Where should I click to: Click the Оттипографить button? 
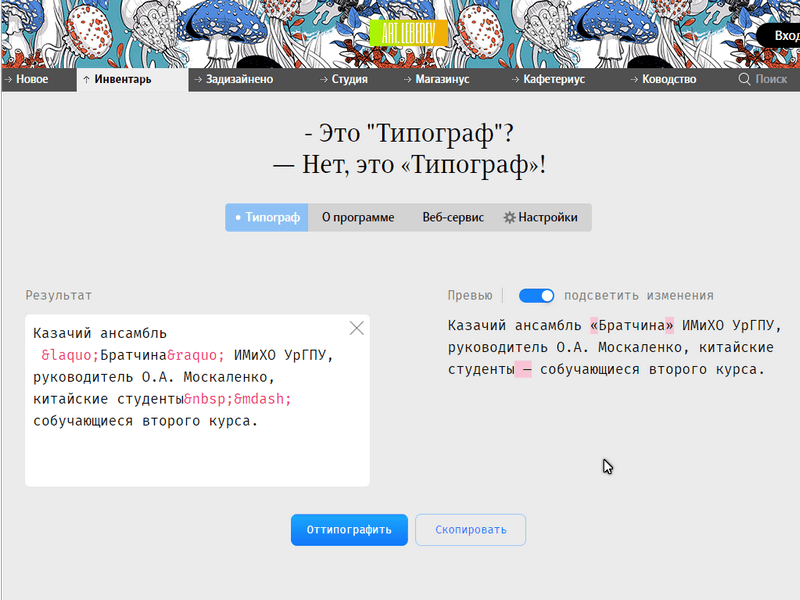(349, 530)
